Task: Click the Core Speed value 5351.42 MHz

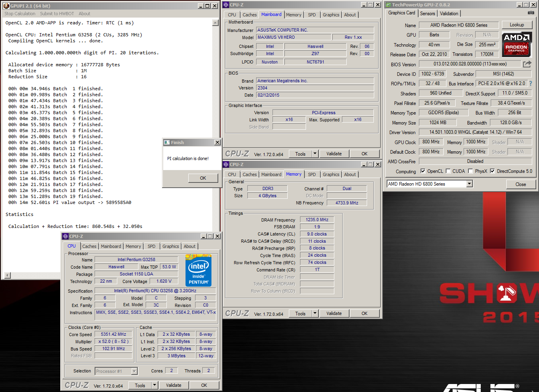Action: click(x=114, y=335)
